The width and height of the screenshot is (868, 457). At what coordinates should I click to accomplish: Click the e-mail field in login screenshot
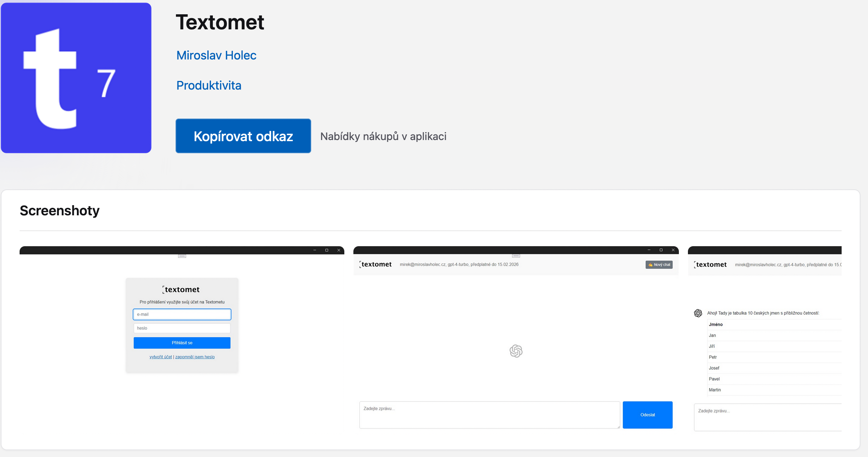pos(182,314)
